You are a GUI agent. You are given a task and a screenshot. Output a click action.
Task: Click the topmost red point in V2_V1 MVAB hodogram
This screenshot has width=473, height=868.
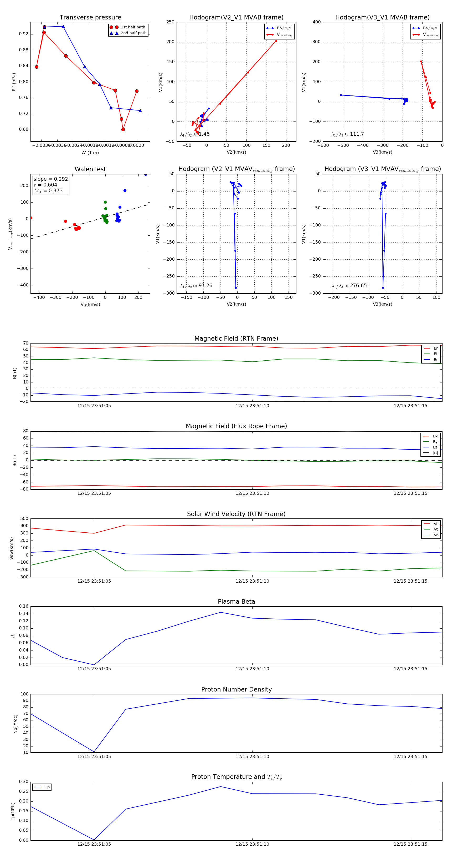click(x=276, y=41)
